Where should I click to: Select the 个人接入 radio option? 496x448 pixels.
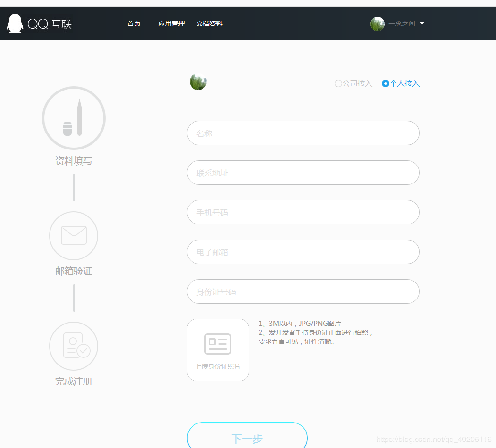tap(386, 83)
